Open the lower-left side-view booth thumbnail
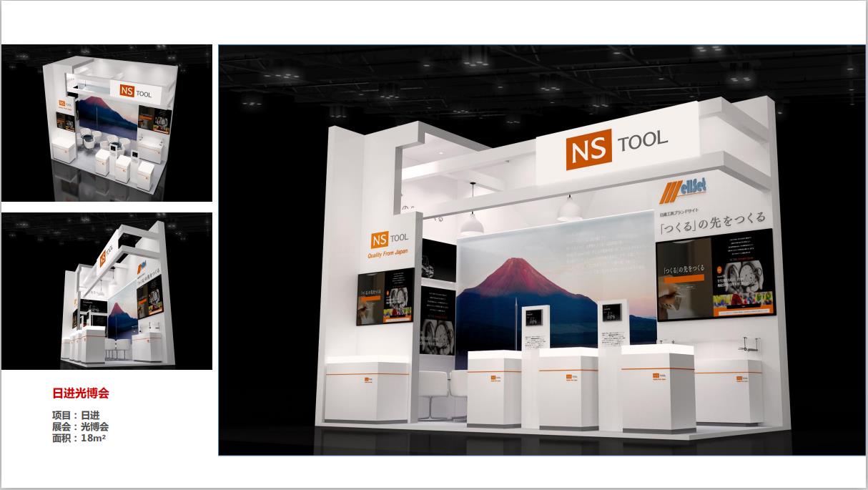 point(106,291)
